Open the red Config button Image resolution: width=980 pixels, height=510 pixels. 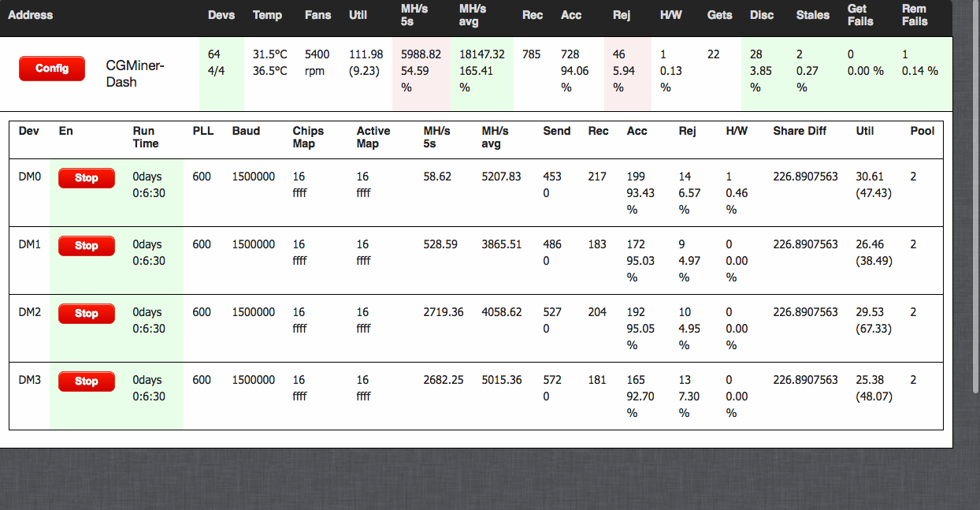(x=52, y=69)
